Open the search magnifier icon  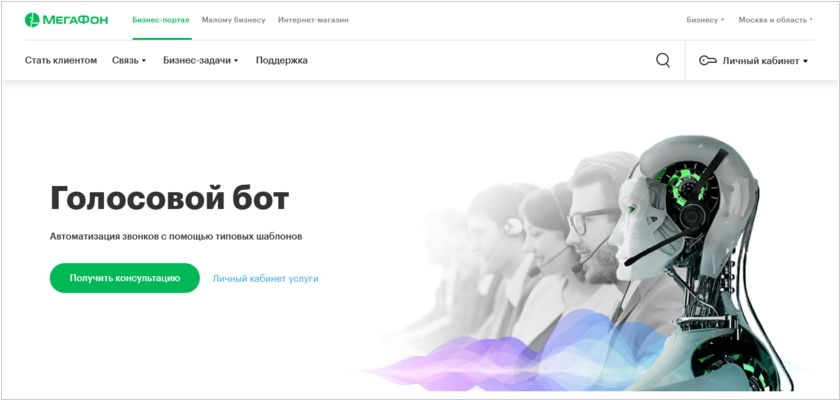(x=663, y=60)
